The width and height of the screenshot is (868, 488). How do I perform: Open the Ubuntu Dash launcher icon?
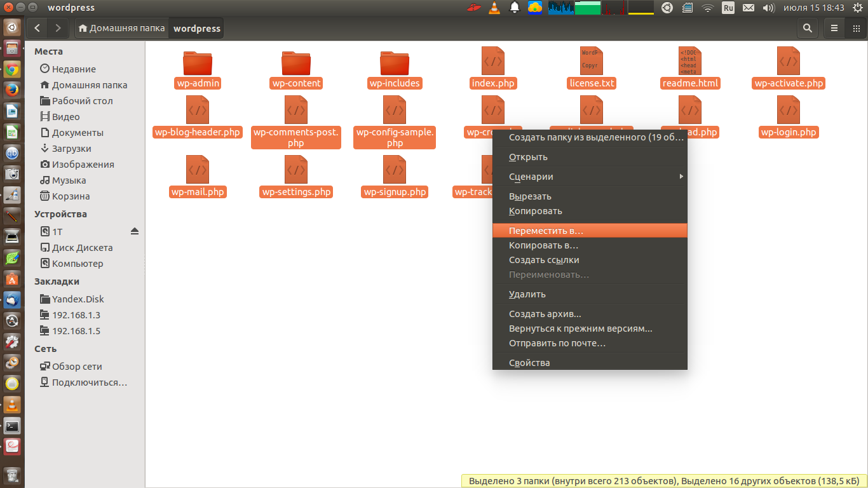pos(12,27)
